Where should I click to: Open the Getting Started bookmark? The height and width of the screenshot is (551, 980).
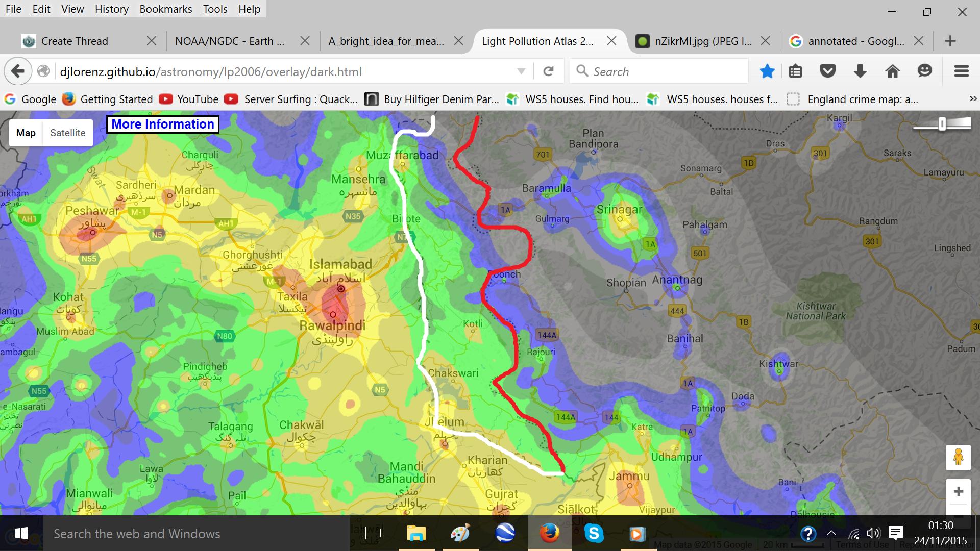(x=108, y=99)
